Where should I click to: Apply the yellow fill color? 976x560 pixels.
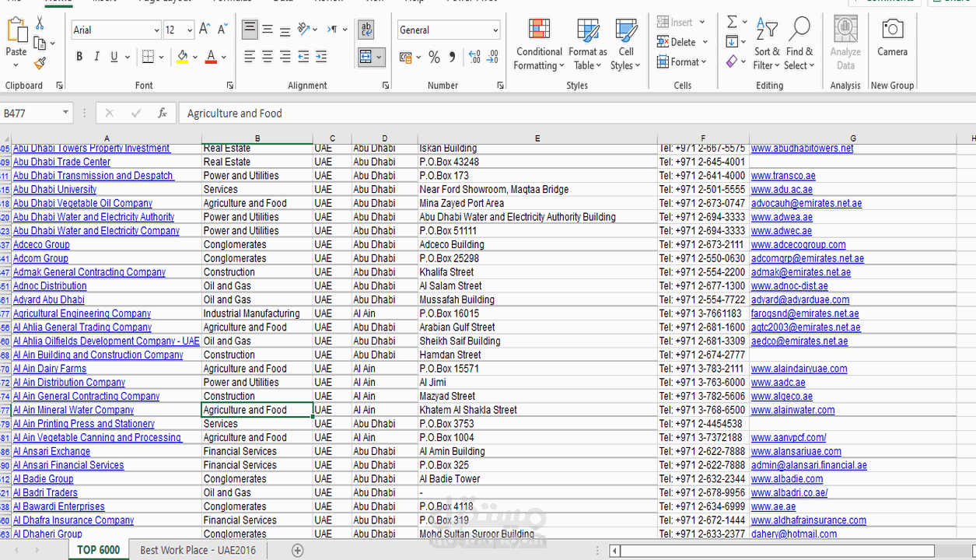(182, 57)
